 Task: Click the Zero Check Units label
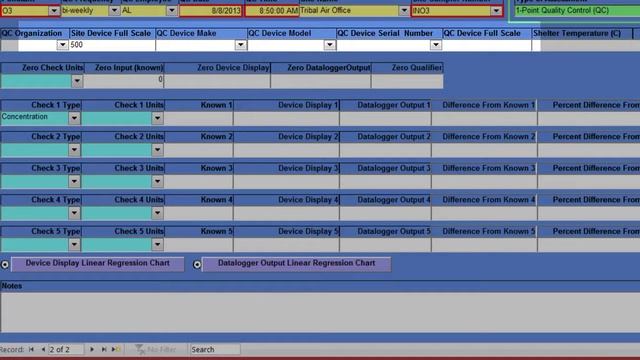pyautogui.click(x=53, y=68)
